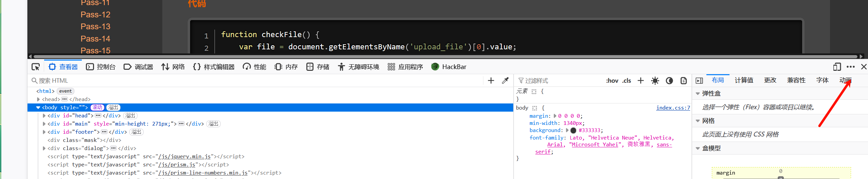Click overflow badge on div id="main"
Screen dimensions: 868x179
click(214, 124)
